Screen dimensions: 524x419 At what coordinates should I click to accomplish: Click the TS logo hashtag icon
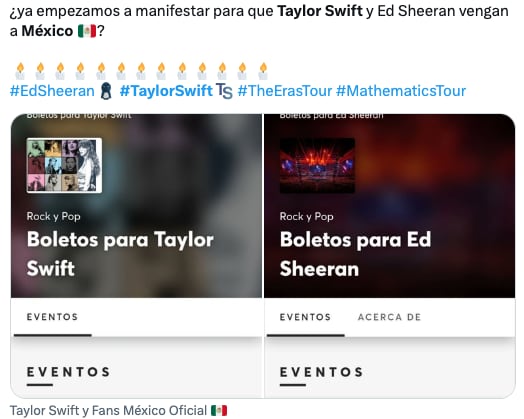pyautogui.click(x=224, y=91)
